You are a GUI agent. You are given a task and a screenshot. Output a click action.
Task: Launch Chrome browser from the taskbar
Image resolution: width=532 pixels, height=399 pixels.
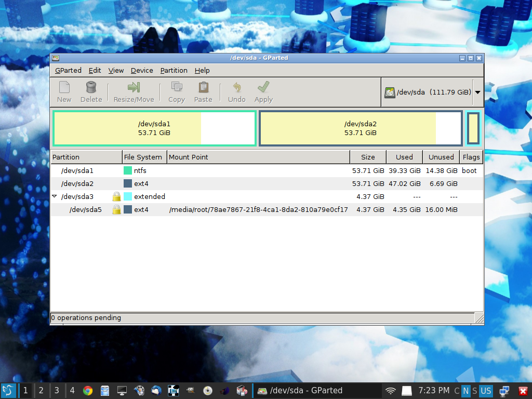point(88,391)
